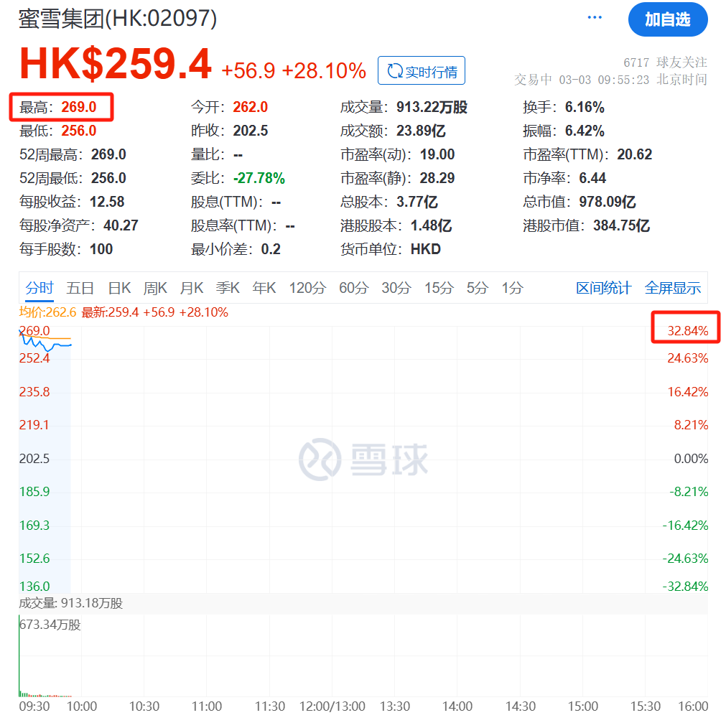The image size is (726, 728).
Task: Click the 最小价差 0.2 value
Action: click(x=271, y=249)
